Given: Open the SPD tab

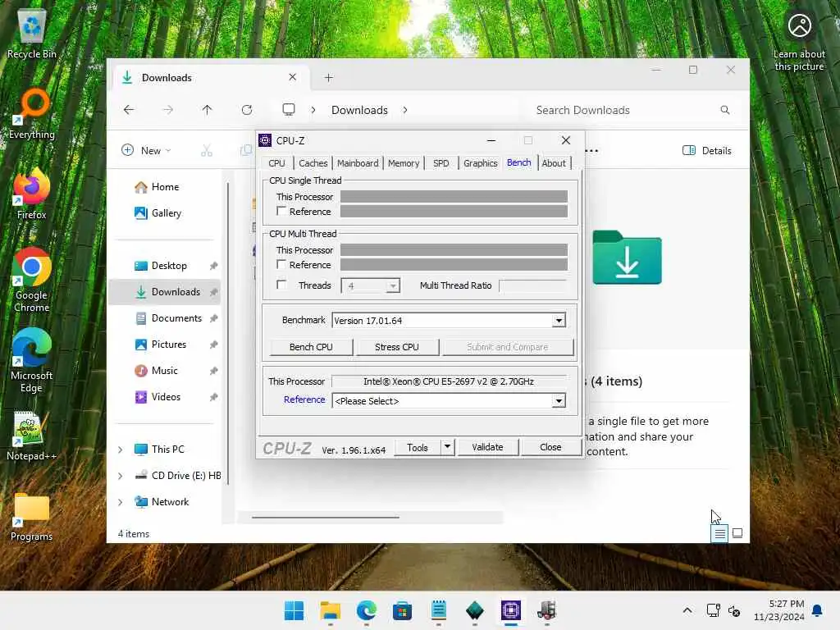Looking at the screenshot, I should click(441, 163).
